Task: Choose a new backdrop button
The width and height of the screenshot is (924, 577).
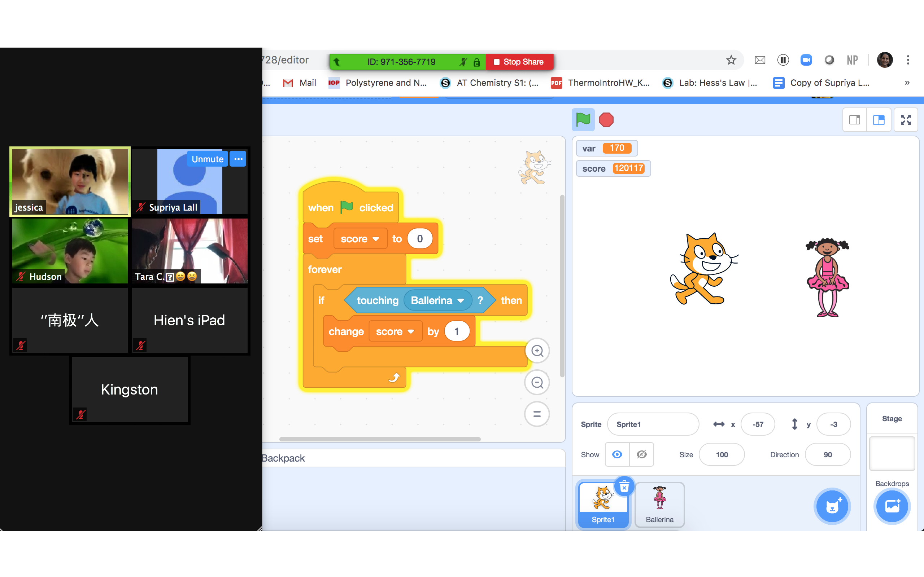Action: [x=892, y=506]
